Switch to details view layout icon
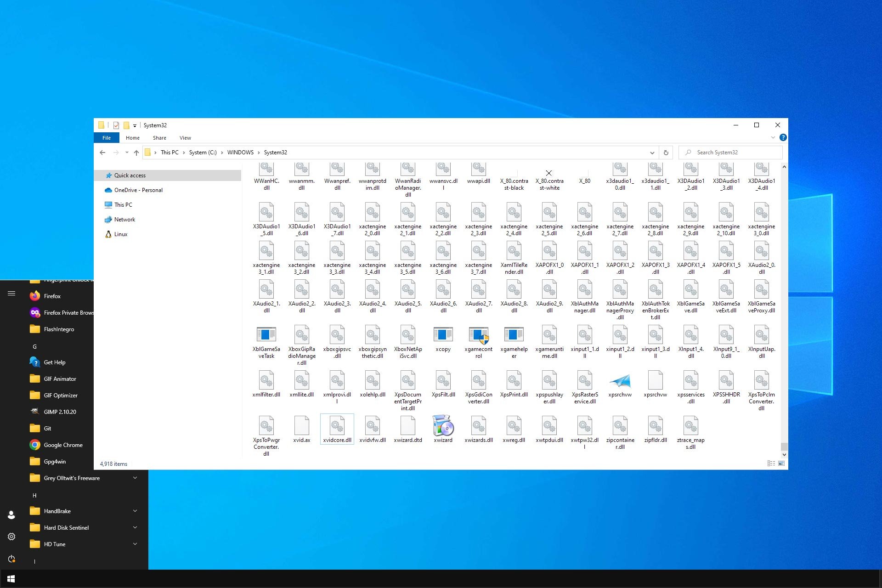Image resolution: width=882 pixels, height=588 pixels. point(771,464)
